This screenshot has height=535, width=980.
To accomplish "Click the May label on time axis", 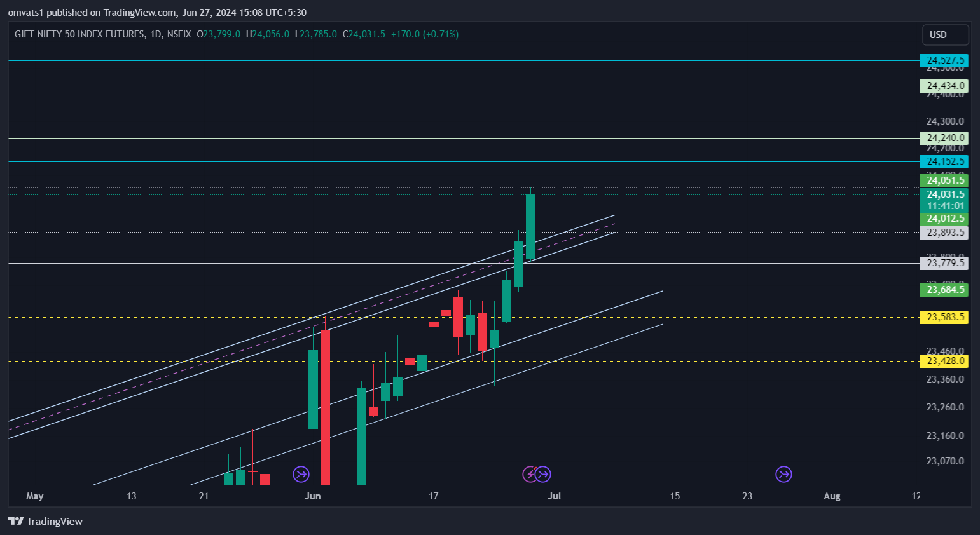I will click(35, 496).
